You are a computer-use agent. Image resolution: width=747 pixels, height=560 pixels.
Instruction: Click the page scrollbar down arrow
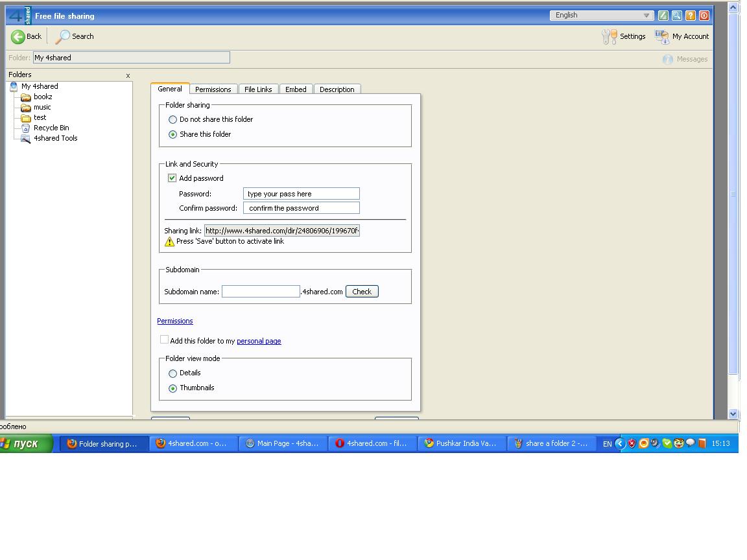[x=733, y=414]
